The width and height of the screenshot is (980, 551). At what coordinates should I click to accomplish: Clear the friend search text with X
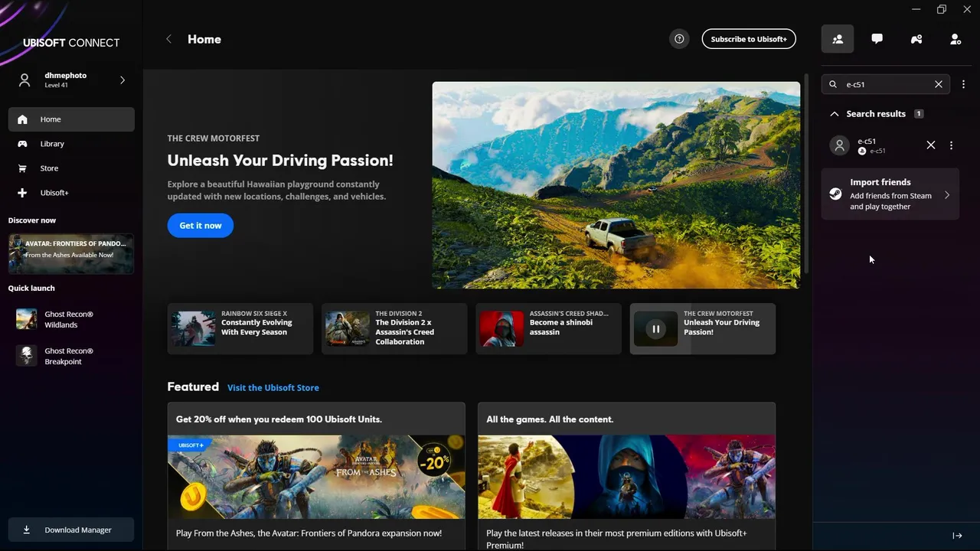[939, 84]
